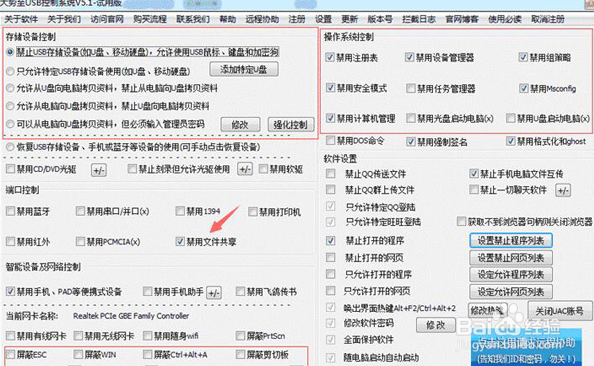
Task: Click the +/- button next to 禁用CD/DVD光驱
Action: [98, 170]
